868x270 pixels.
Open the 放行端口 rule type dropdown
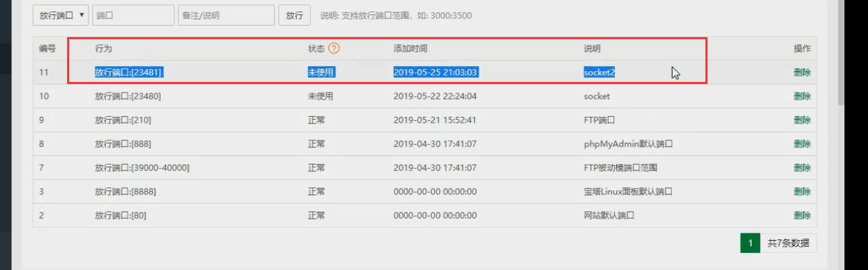coord(61,15)
